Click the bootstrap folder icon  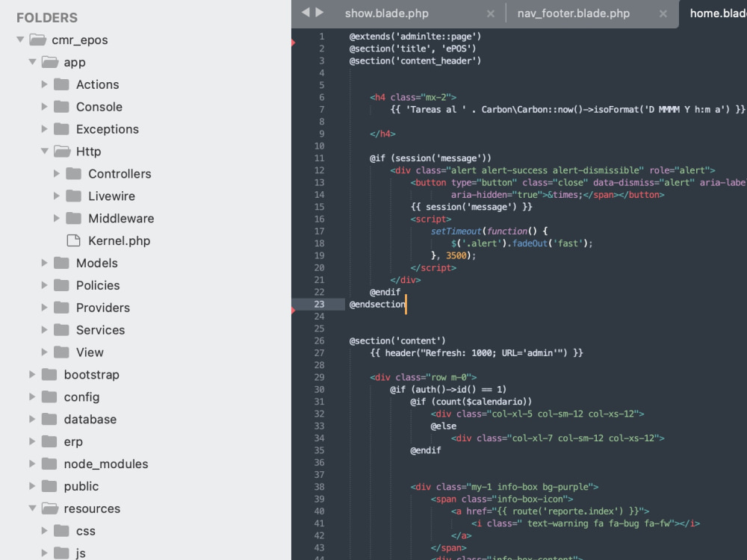49,374
